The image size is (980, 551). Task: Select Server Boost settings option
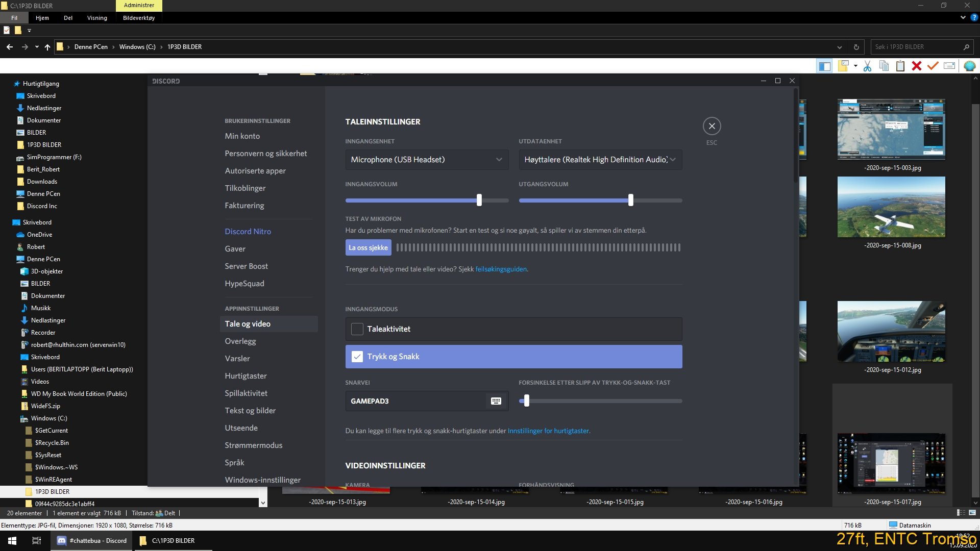pyautogui.click(x=247, y=266)
